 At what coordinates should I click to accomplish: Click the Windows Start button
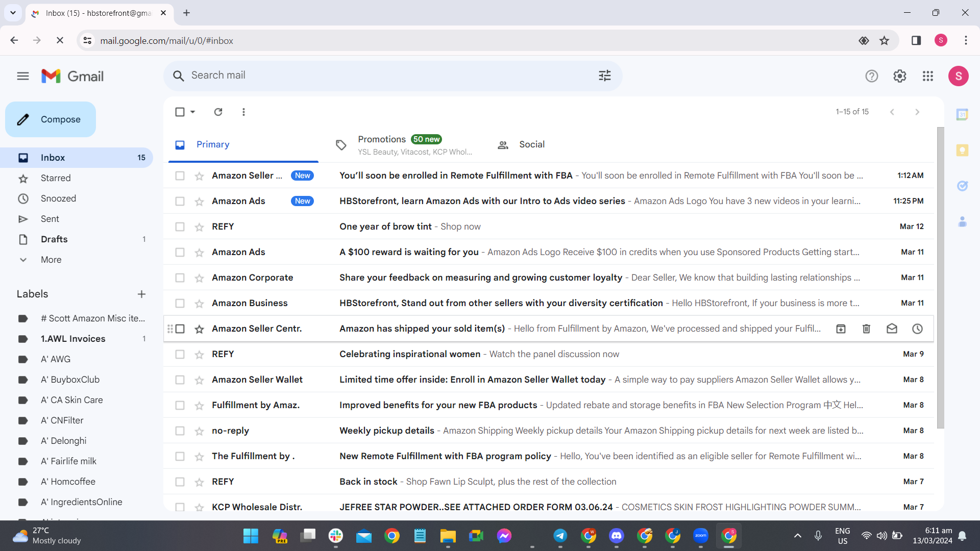251,536
